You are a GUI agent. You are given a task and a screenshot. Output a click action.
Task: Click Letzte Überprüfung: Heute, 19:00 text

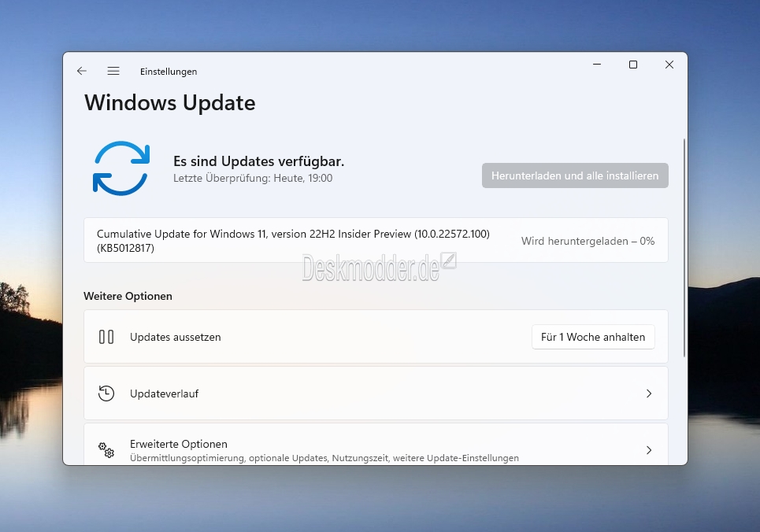[253, 179]
